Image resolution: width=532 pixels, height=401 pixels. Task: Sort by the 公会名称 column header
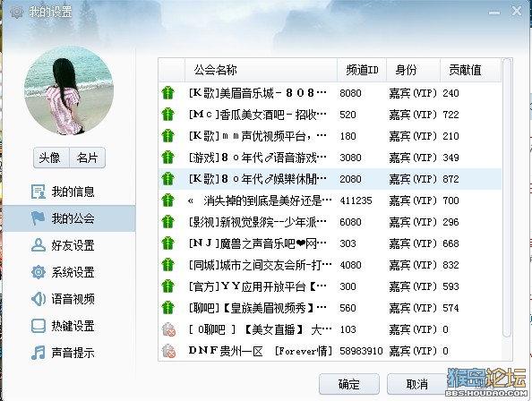(x=261, y=70)
